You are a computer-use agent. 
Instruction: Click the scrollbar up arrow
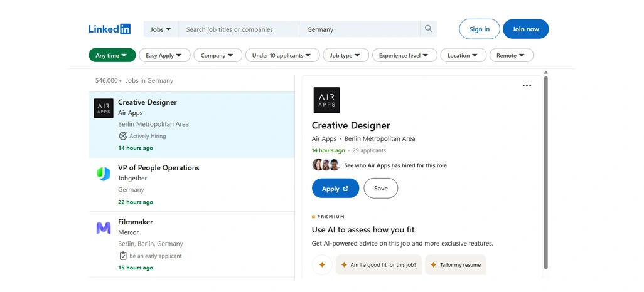click(546, 73)
